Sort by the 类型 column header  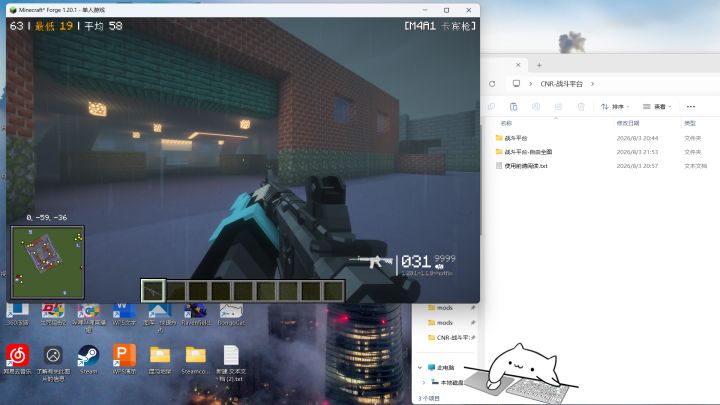coord(690,123)
